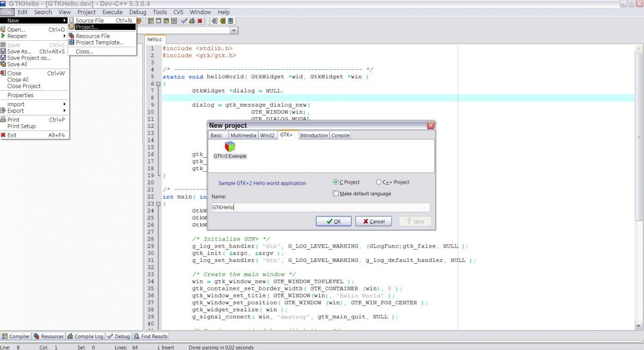This screenshot has height=350, width=644.
Task: Open the Introduction tab in New project
Action: (x=314, y=135)
